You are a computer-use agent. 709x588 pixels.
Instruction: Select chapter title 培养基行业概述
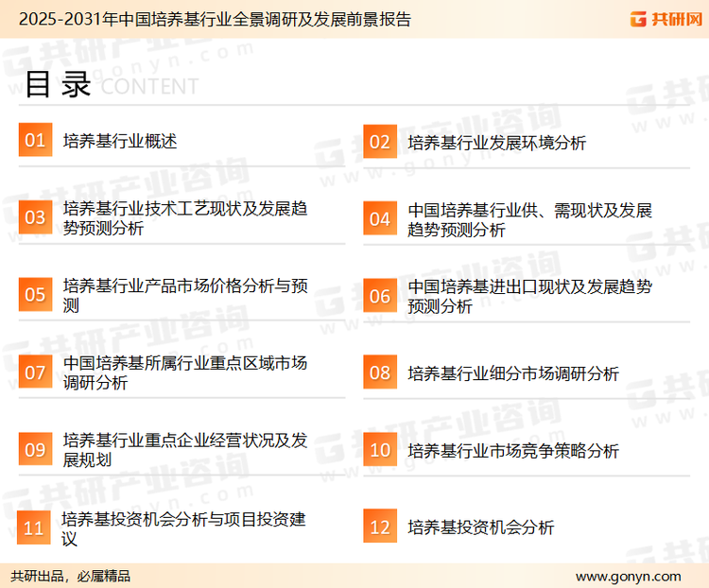(x=120, y=141)
